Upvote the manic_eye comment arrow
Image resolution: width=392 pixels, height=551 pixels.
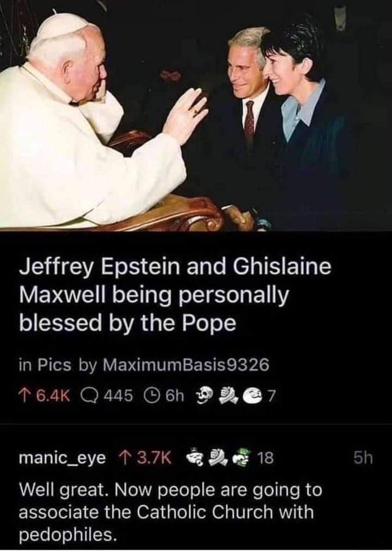point(123,457)
